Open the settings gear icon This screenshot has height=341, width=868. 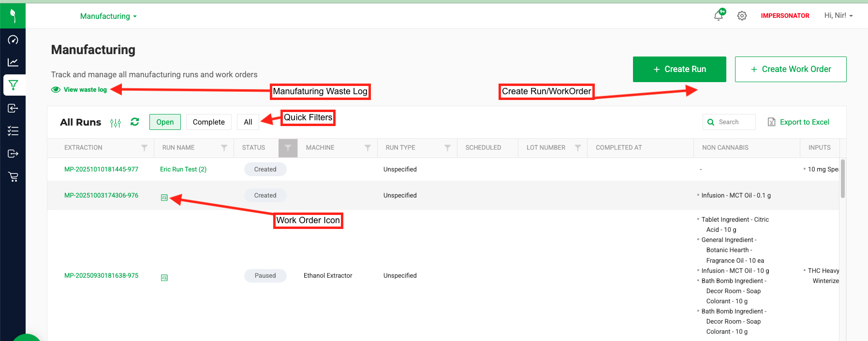(742, 16)
